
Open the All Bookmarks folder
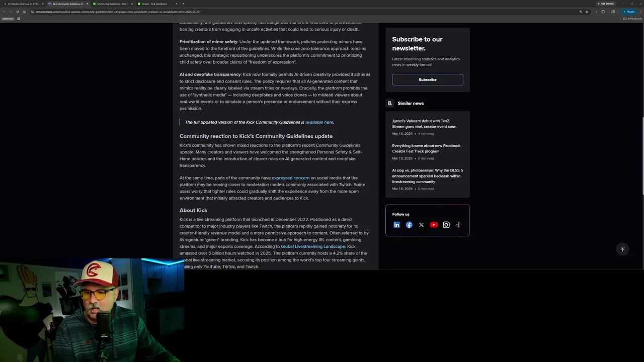tap(633, 19)
